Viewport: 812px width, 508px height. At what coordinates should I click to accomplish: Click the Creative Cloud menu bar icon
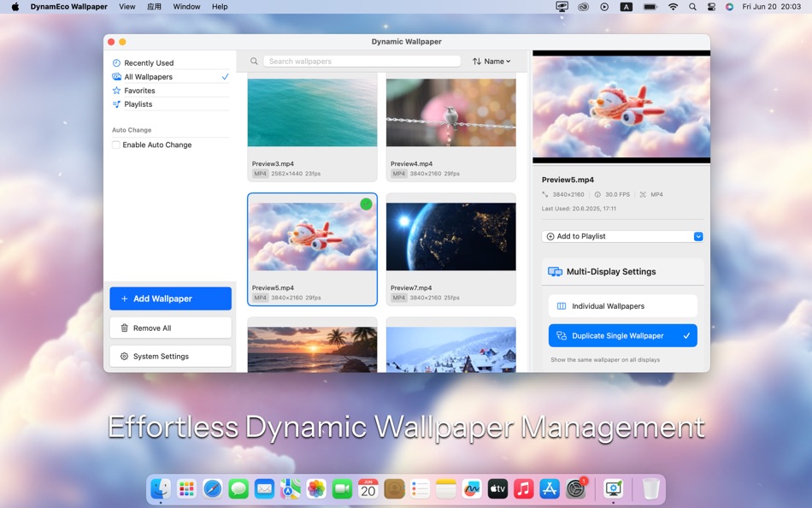[x=584, y=7]
